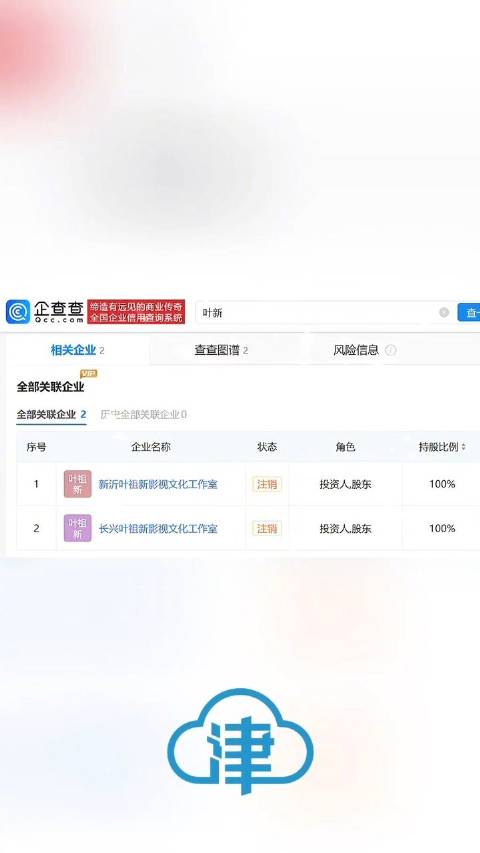Viewport: 480px width, 853px height.
Task: Click the 注销 status tag in row 1
Action: [267, 484]
